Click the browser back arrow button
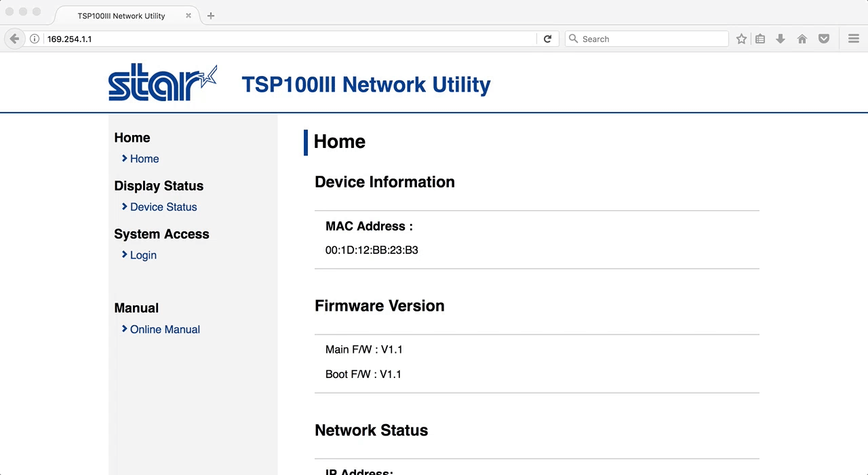Screen dimensions: 868x475 pyautogui.click(x=14, y=39)
